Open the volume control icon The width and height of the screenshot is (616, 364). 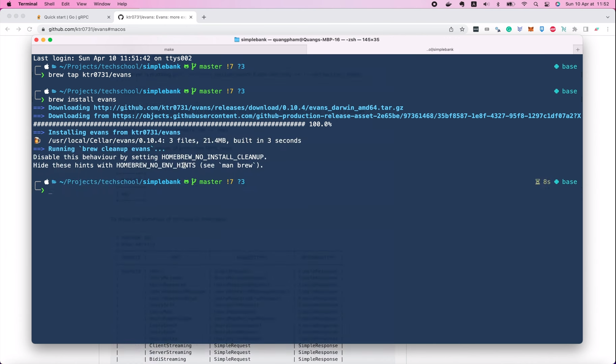tap(486, 4)
